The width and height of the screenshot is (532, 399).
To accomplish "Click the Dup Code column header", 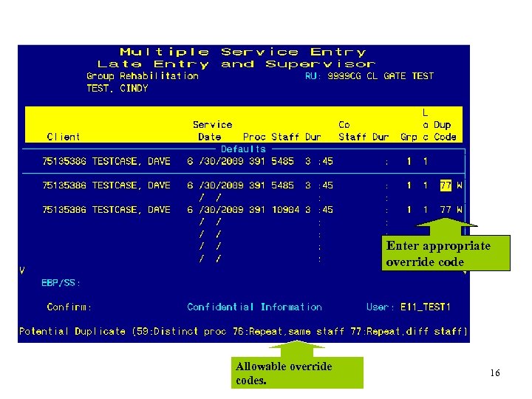I will 445,131.
